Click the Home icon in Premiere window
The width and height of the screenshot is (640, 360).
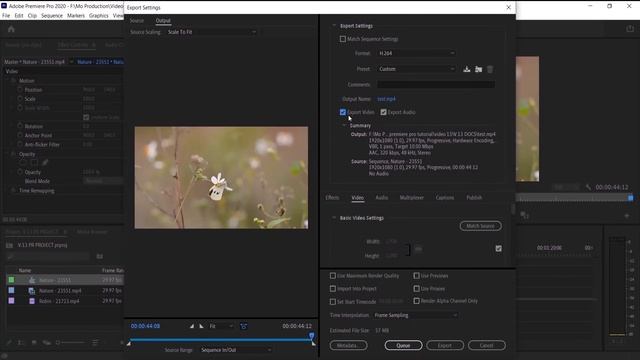pyautogui.click(x=11, y=29)
